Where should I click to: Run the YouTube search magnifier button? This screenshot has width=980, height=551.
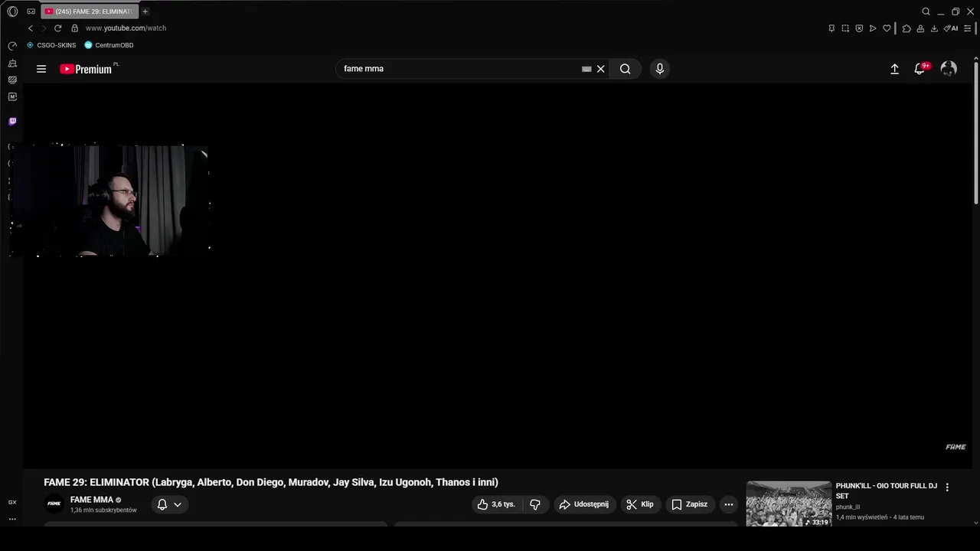[x=626, y=69]
